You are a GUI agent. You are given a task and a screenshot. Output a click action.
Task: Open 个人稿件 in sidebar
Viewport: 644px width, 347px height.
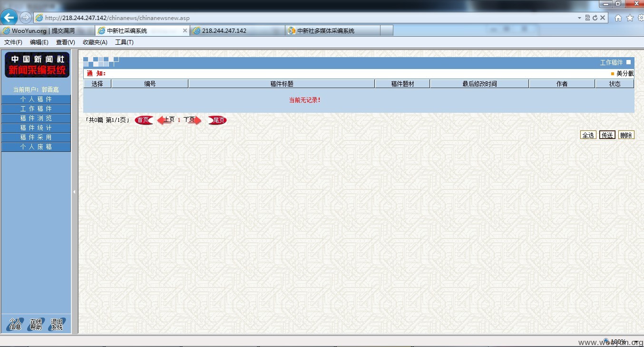[x=36, y=99]
